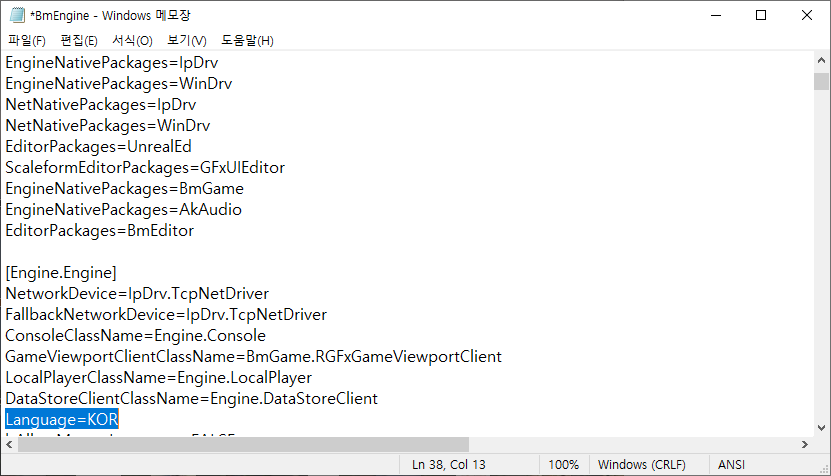Click the vertical scrollbar thumb
This screenshot has height=476, width=831.
(821, 82)
